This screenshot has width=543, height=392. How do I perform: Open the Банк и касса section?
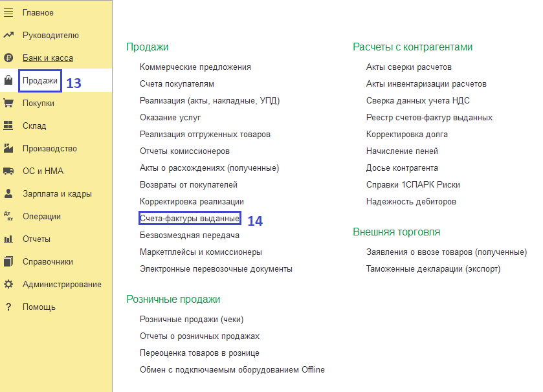tap(48, 58)
